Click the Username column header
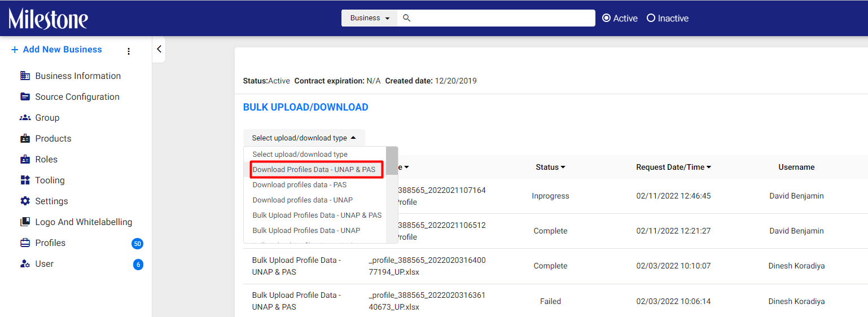This screenshot has height=317, width=868. pos(796,167)
